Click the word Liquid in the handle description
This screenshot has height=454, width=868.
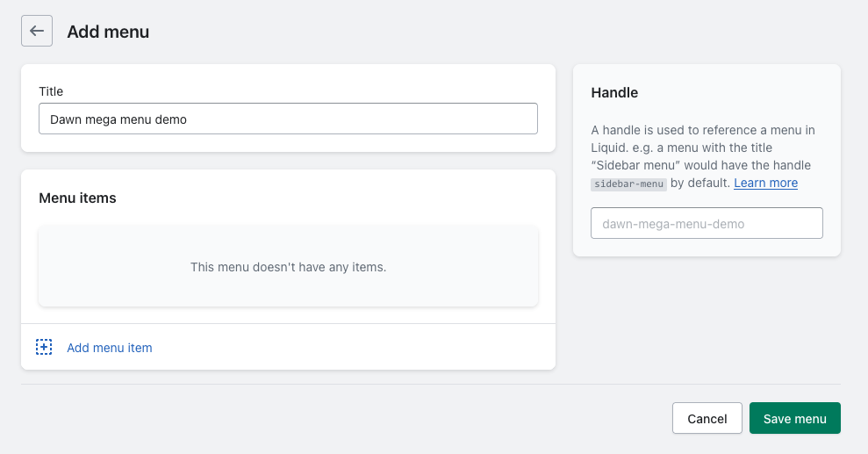(608, 148)
